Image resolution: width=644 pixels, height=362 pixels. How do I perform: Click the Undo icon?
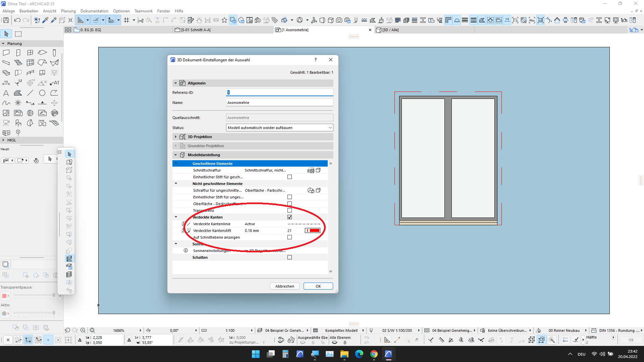(x=17, y=20)
